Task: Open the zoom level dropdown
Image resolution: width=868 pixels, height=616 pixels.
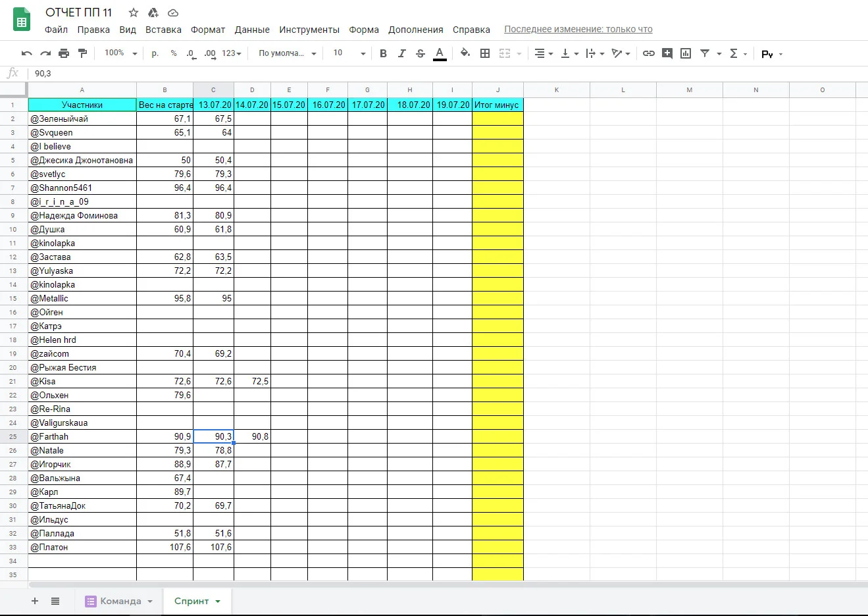Action: click(x=121, y=53)
